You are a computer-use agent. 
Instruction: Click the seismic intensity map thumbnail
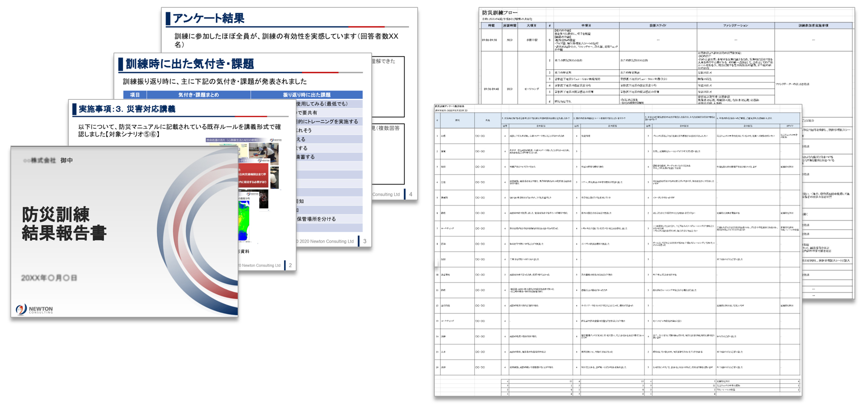(x=243, y=221)
